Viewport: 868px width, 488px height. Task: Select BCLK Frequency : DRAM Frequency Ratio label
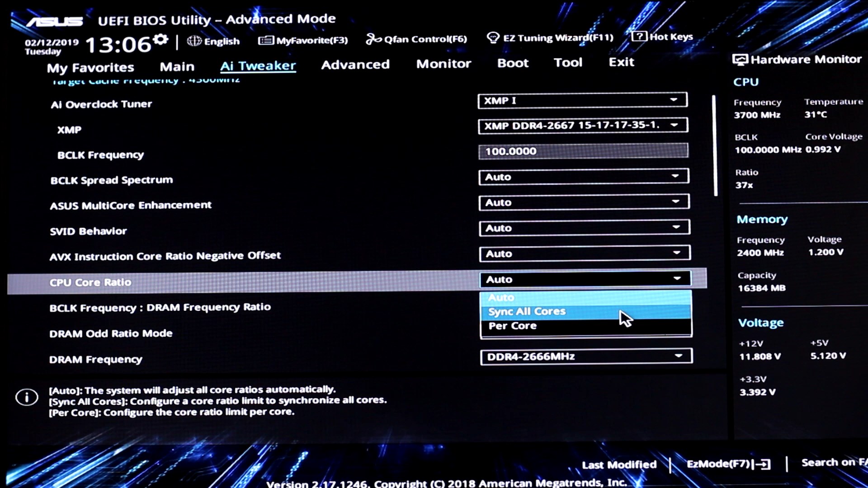tap(160, 308)
